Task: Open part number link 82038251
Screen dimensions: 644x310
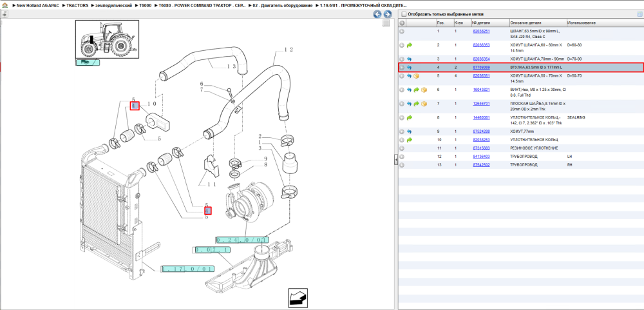Action: 481,31
